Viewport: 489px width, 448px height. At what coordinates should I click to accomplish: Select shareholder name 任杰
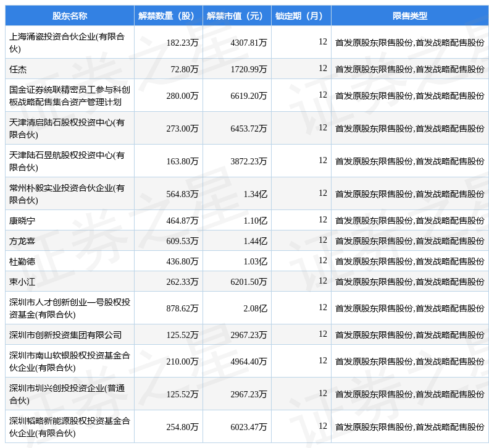pyautogui.click(x=18, y=69)
